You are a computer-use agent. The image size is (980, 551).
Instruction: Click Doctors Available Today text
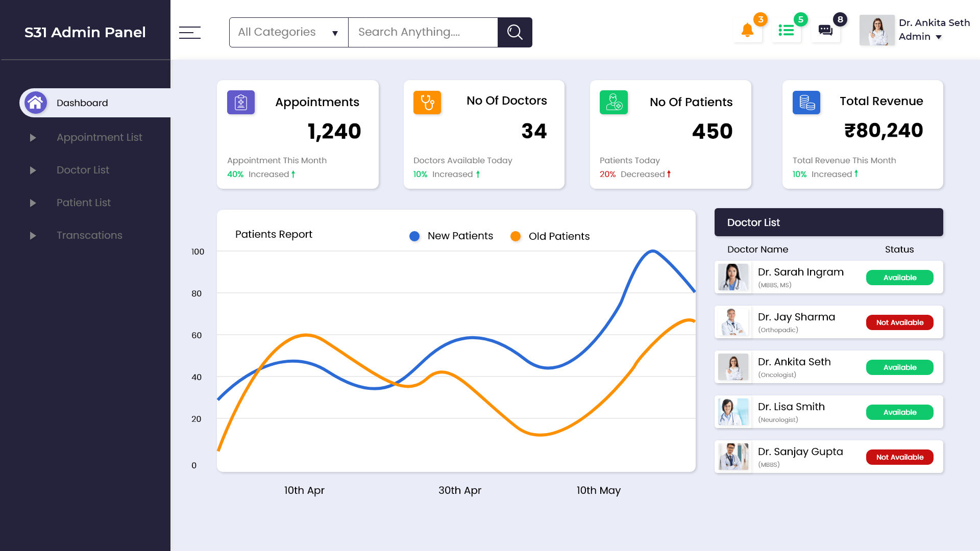pyautogui.click(x=462, y=160)
